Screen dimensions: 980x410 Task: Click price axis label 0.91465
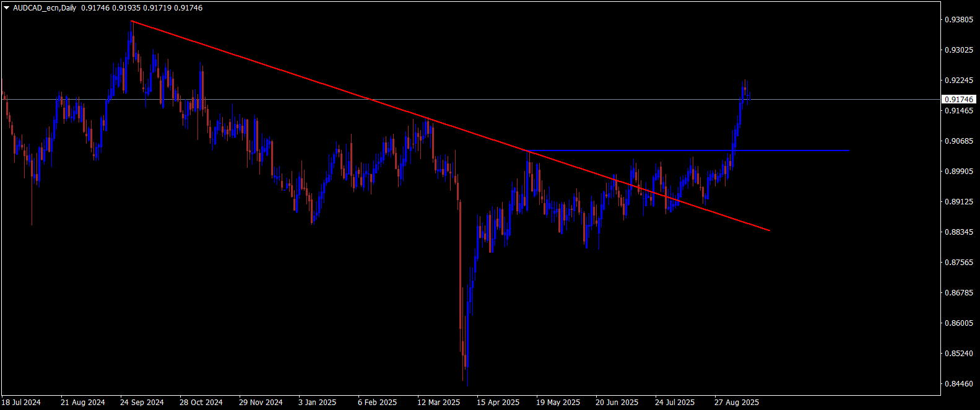click(958, 111)
